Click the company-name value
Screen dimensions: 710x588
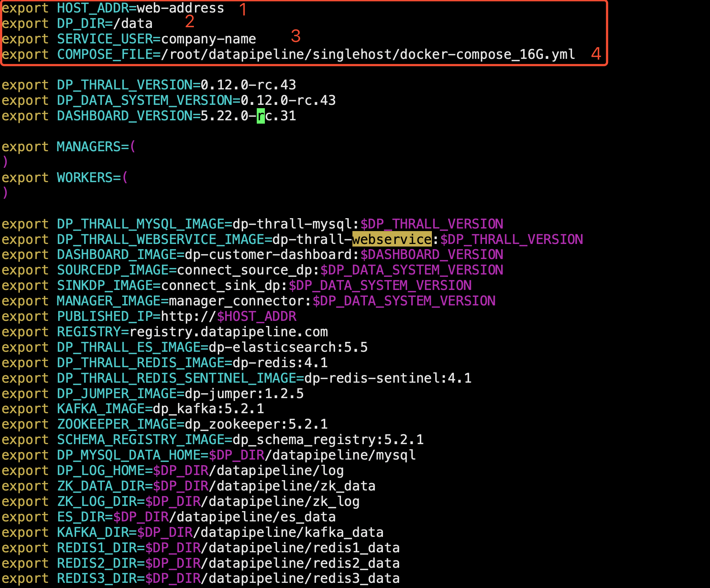point(208,39)
